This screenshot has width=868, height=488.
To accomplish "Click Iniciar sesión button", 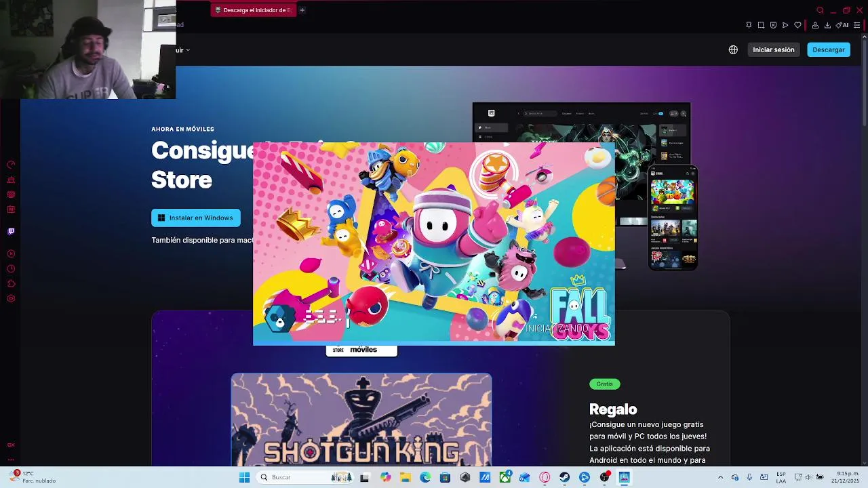I will coord(773,49).
